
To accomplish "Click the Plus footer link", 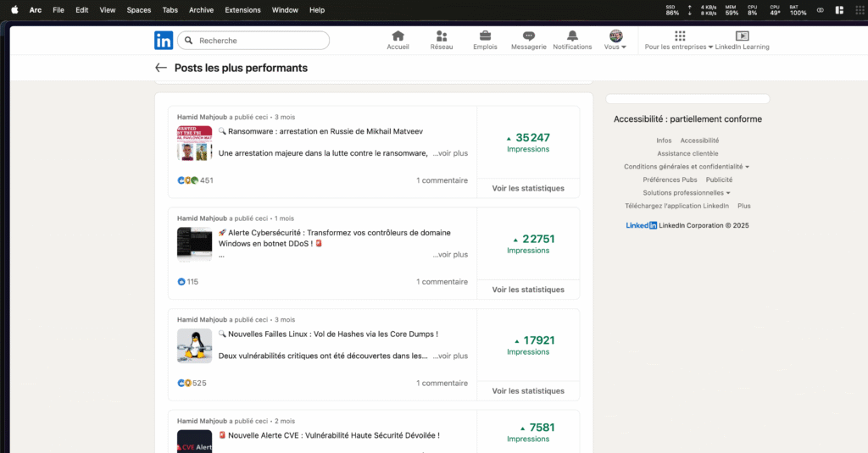I will 744,206.
